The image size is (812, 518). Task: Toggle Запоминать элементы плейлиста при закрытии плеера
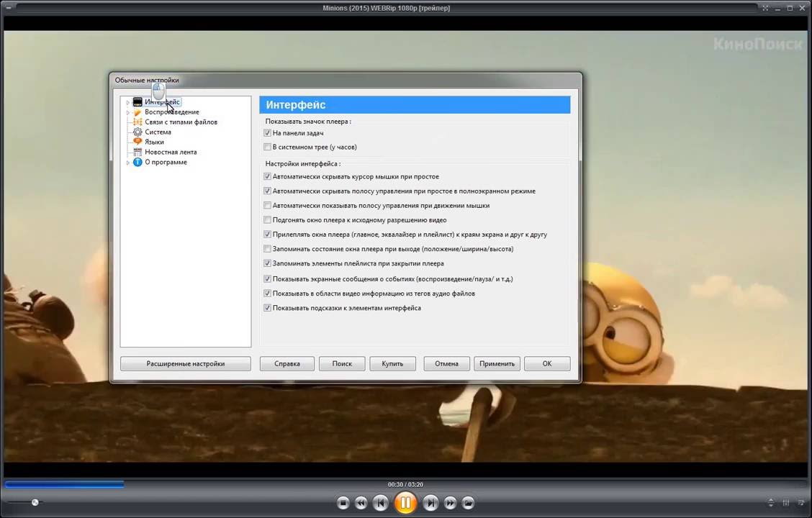[267, 263]
